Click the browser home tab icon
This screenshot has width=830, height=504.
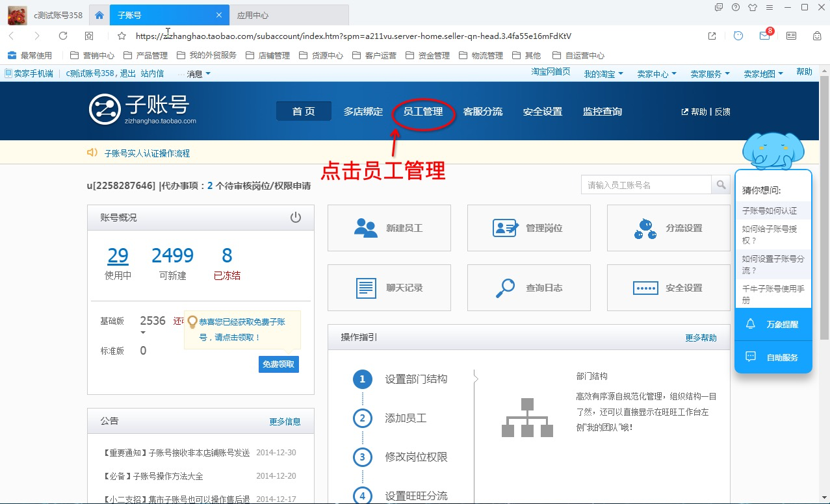[x=99, y=15]
